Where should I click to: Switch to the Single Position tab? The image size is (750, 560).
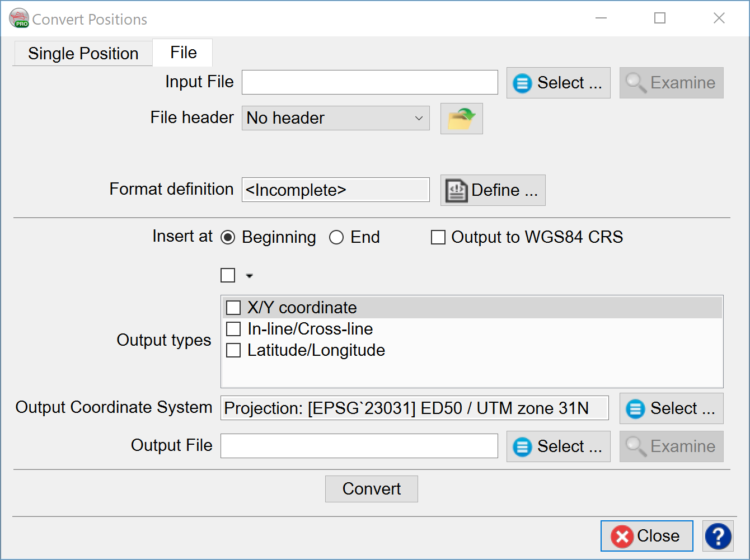[83, 54]
